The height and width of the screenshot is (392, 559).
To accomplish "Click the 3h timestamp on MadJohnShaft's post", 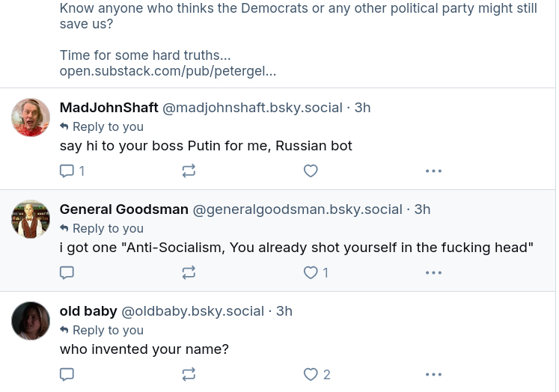I will pos(362,108).
